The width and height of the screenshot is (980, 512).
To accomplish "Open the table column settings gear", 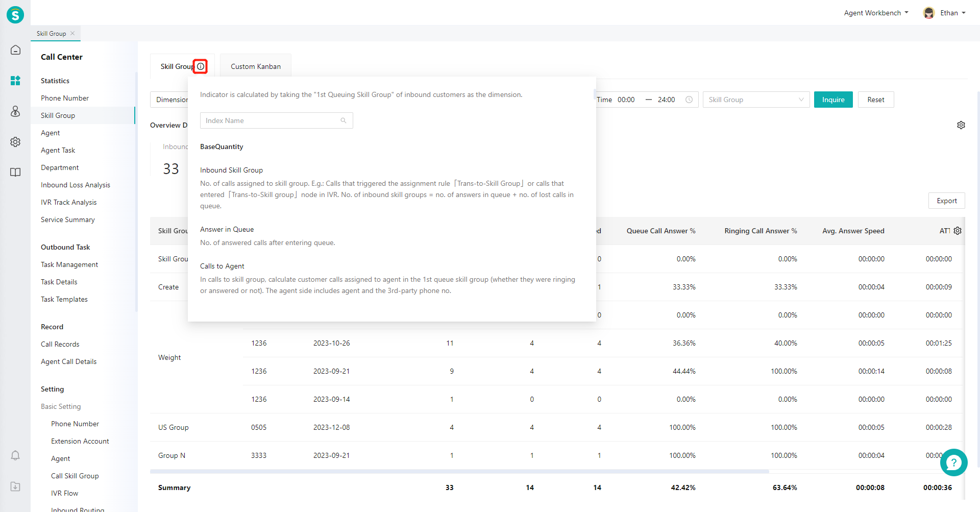I will coord(958,231).
